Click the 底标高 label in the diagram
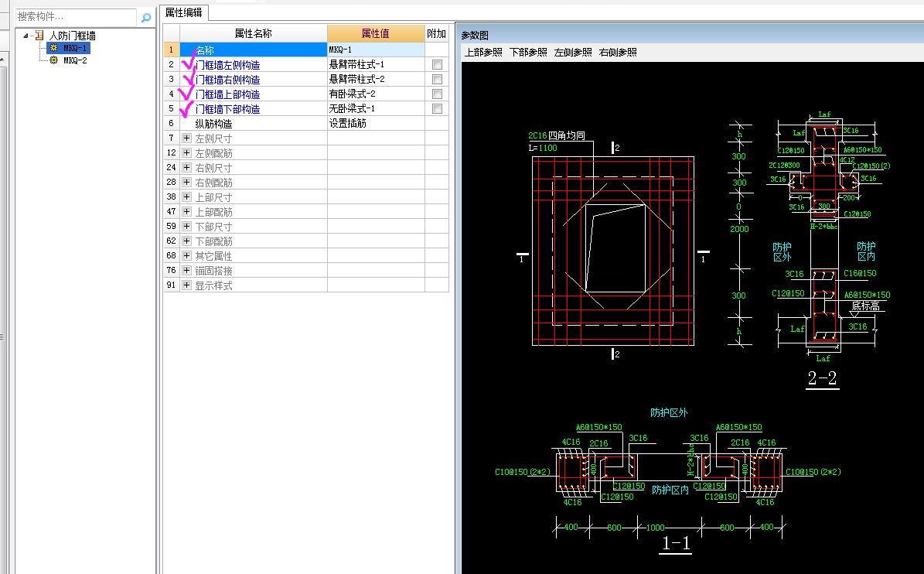924x574 pixels. [x=866, y=306]
